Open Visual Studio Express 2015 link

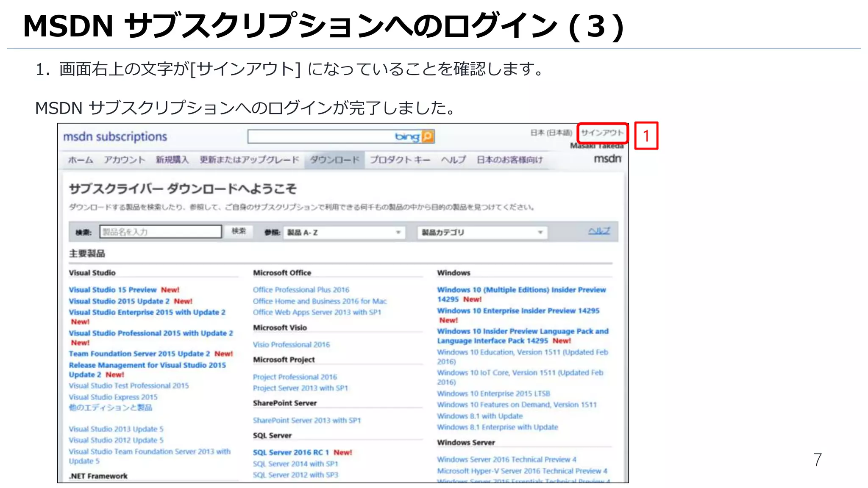[x=113, y=397]
